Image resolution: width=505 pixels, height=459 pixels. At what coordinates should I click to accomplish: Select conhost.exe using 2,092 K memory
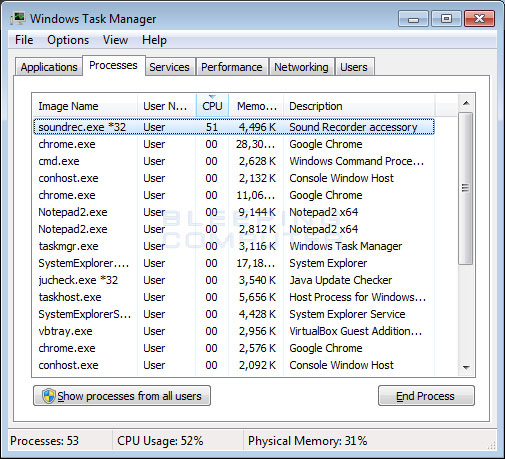coord(234,365)
